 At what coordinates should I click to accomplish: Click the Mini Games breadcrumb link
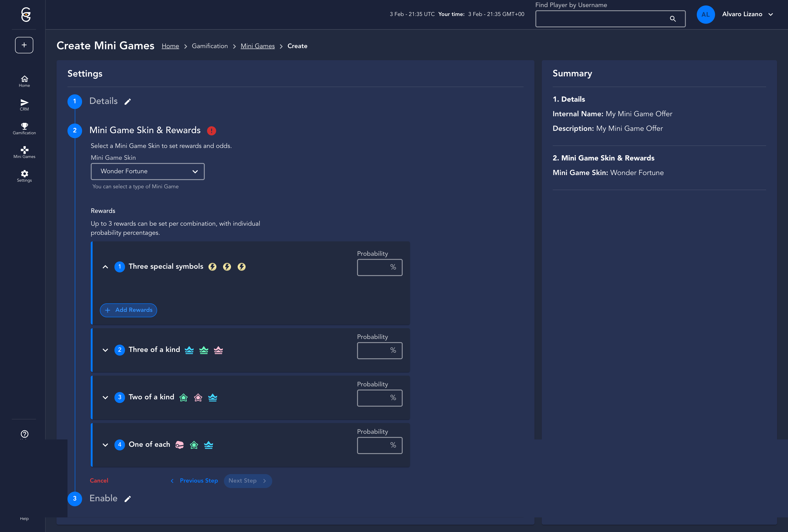[x=257, y=46]
